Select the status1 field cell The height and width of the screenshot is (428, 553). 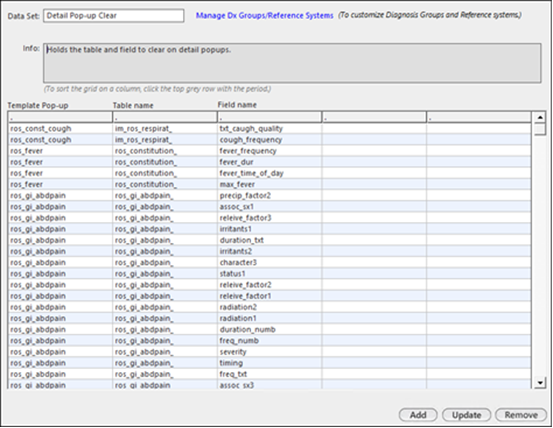coord(269,274)
